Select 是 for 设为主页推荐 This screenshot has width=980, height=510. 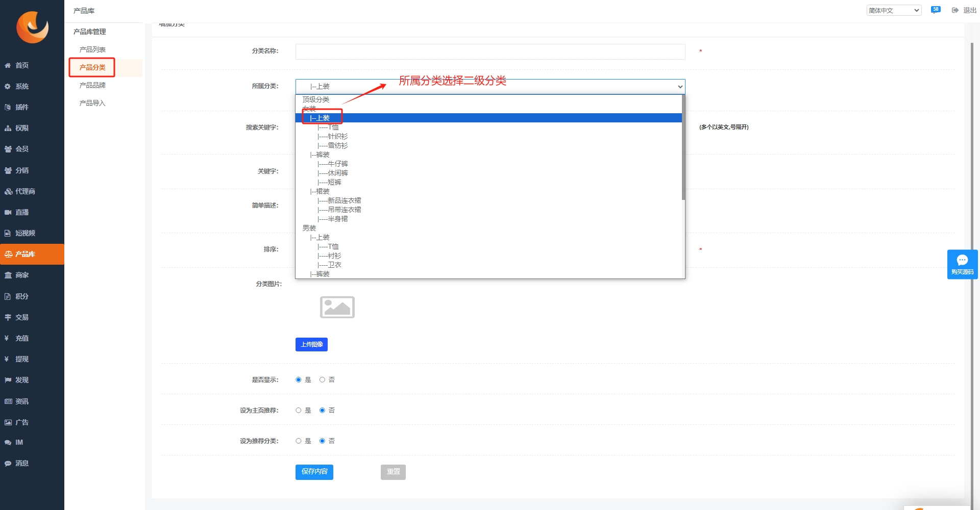tap(299, 410)
